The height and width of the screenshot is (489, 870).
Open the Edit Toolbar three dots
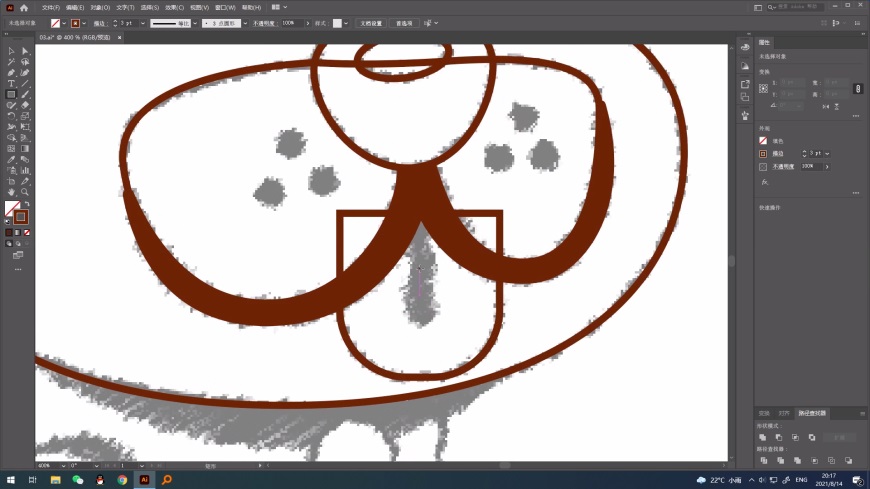(18, 269)
